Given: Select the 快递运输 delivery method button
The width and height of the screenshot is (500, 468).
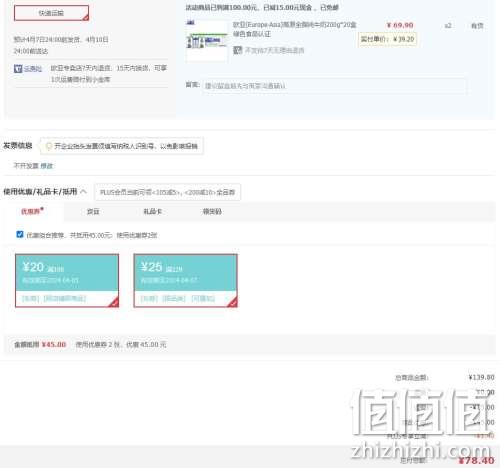Looking at the screenshot, I should click(51, 13).
